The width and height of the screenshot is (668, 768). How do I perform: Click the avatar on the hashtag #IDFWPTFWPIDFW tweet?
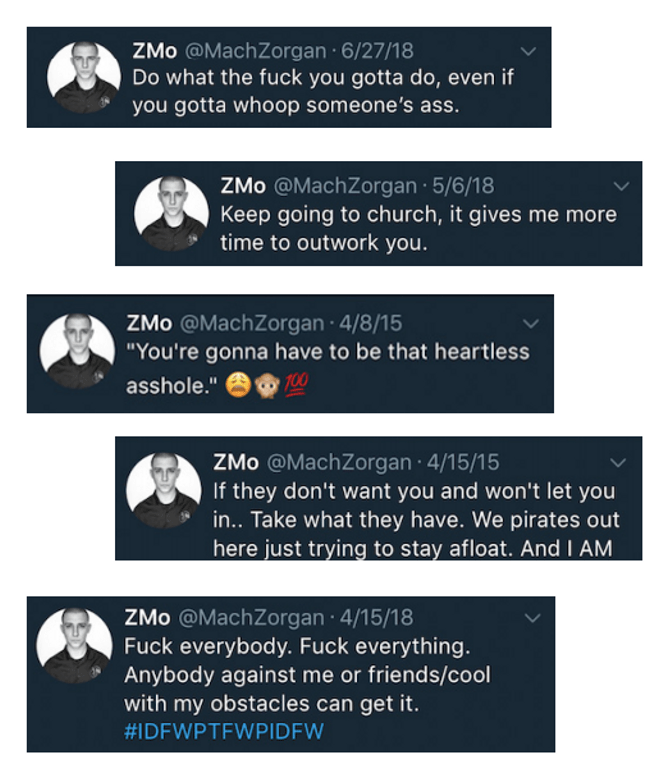tap(74, 645)
